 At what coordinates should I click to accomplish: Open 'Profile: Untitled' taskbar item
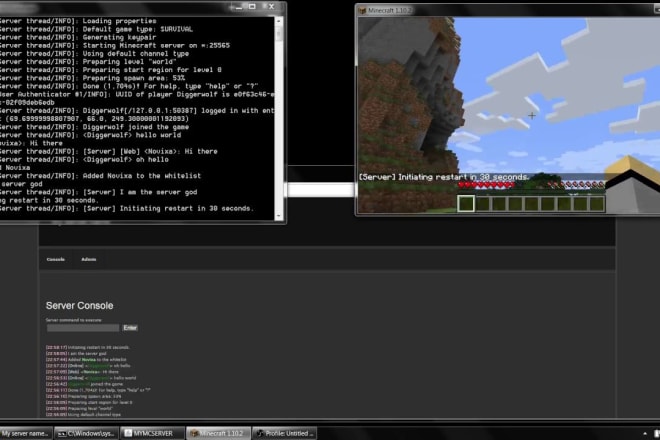pyautogui.click(x=285, y=433)
